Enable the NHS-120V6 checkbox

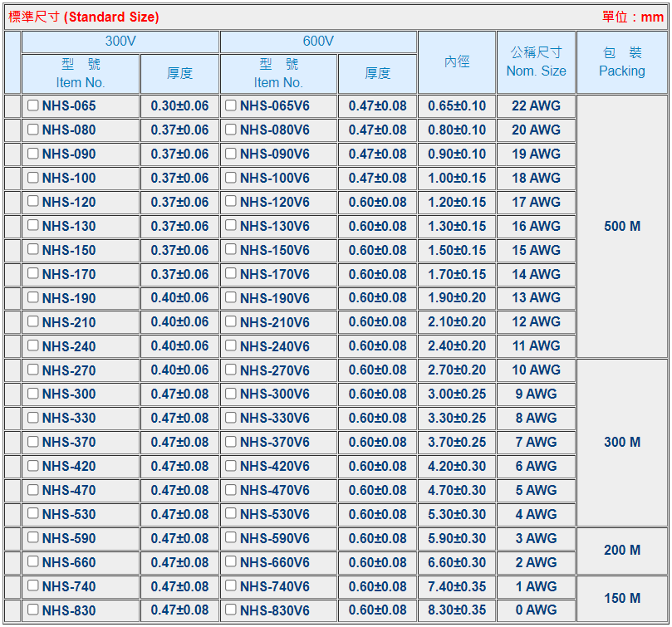[231, 202]
